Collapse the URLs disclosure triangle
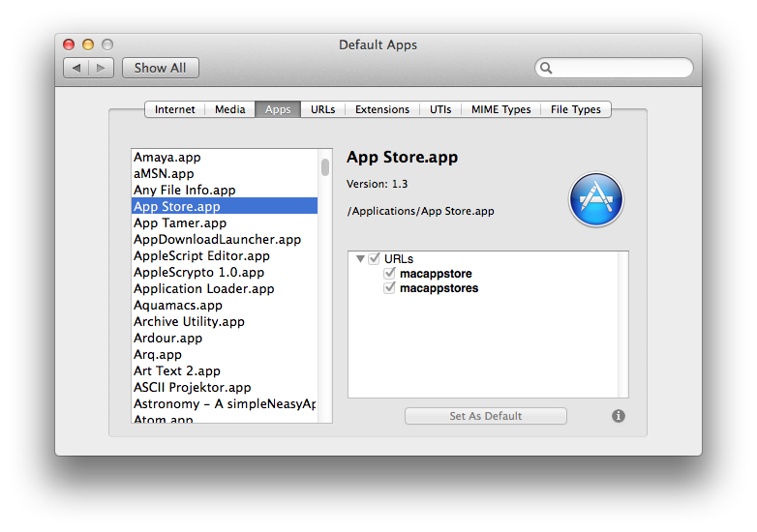 (x=360, y=259)
